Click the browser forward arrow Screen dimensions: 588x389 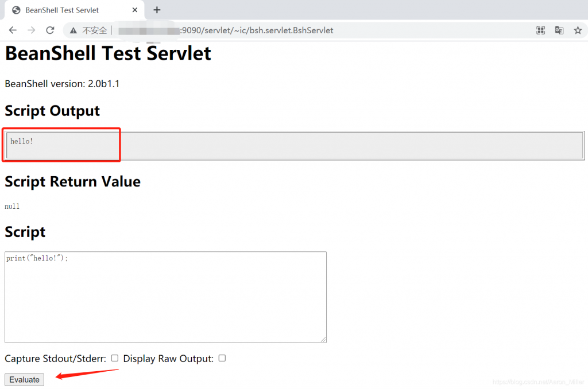pyautogui.click(x=32, y=30)
